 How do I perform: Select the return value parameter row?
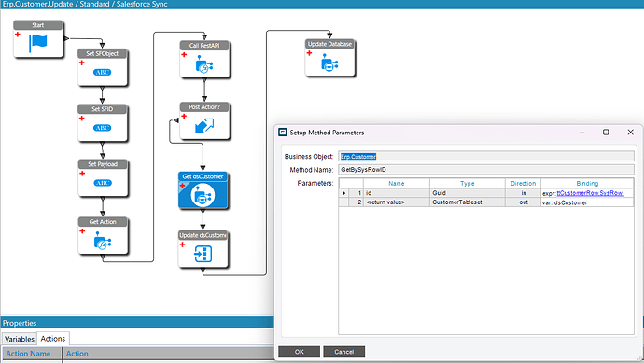486,202
